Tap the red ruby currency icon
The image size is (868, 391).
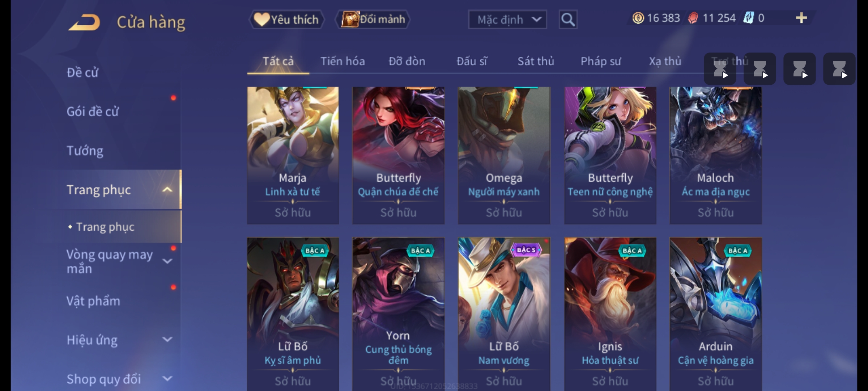[x=693, y=18]
